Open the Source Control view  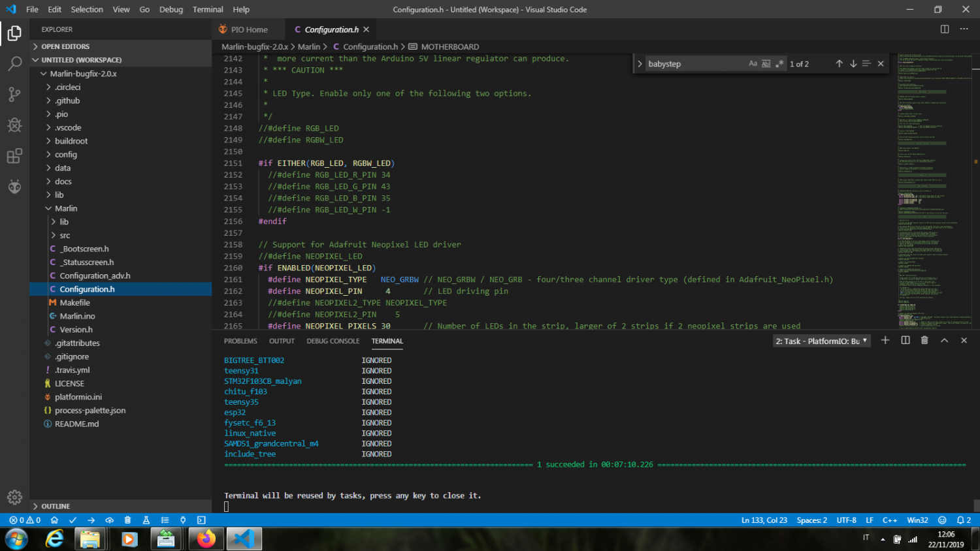click(x=14, y=94)
